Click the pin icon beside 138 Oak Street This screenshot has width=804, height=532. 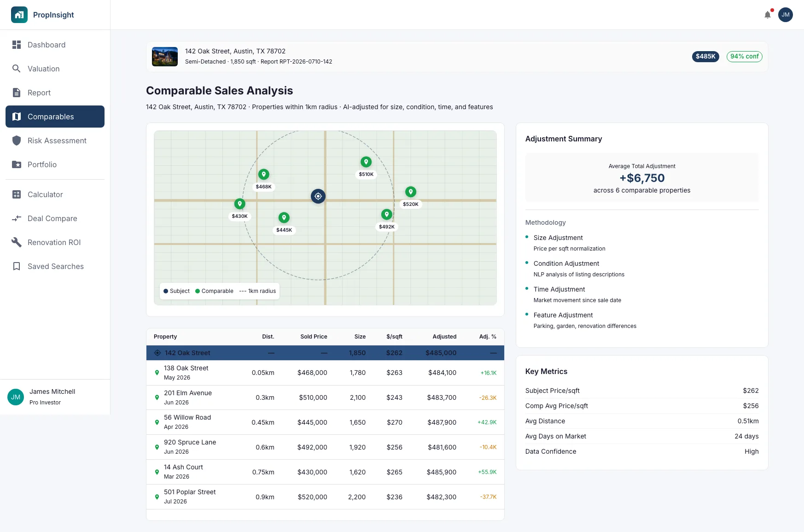point(157,373)
